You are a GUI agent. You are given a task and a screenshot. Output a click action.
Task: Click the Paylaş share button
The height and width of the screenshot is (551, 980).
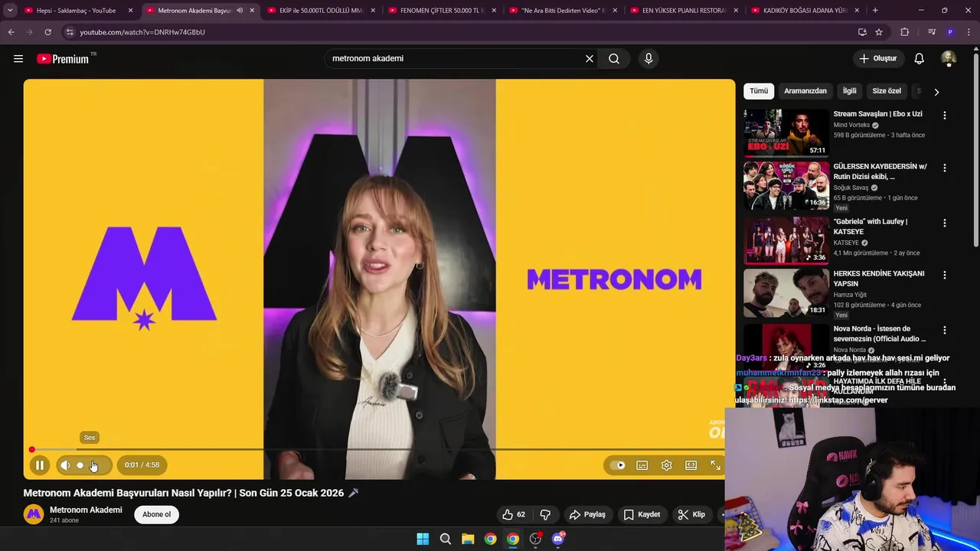pyautogui.click(x=587, y=514)
